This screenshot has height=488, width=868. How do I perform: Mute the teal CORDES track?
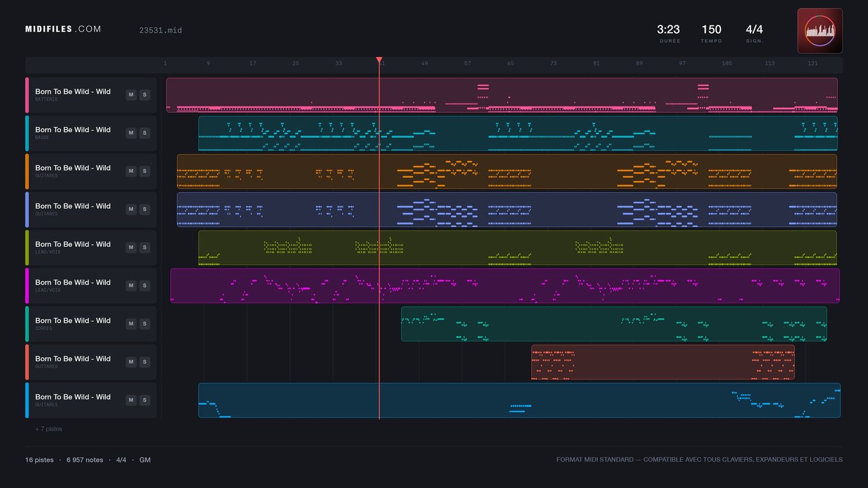coord(131,324)
